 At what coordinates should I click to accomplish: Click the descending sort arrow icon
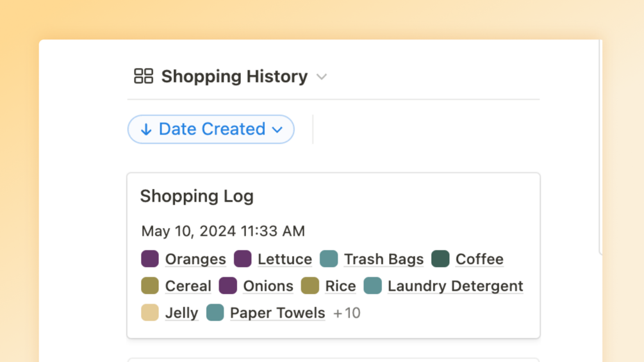click(x=146, y=129)
